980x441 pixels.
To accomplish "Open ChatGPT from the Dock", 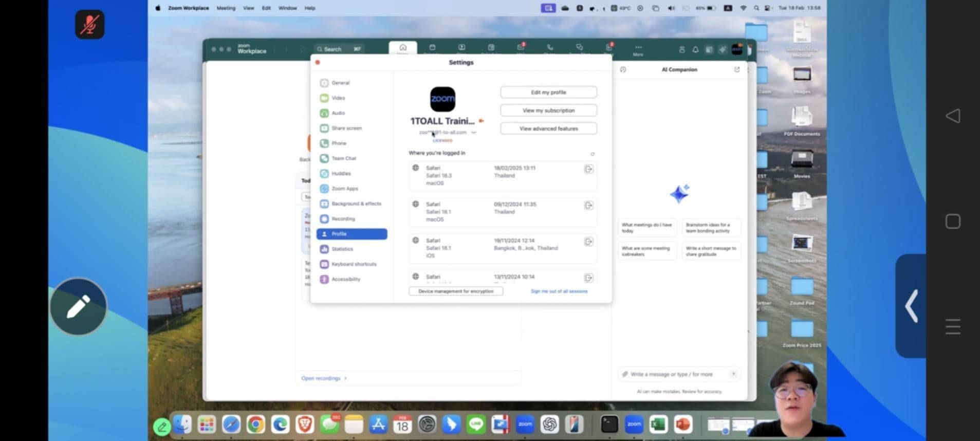I will pos(549,425).
